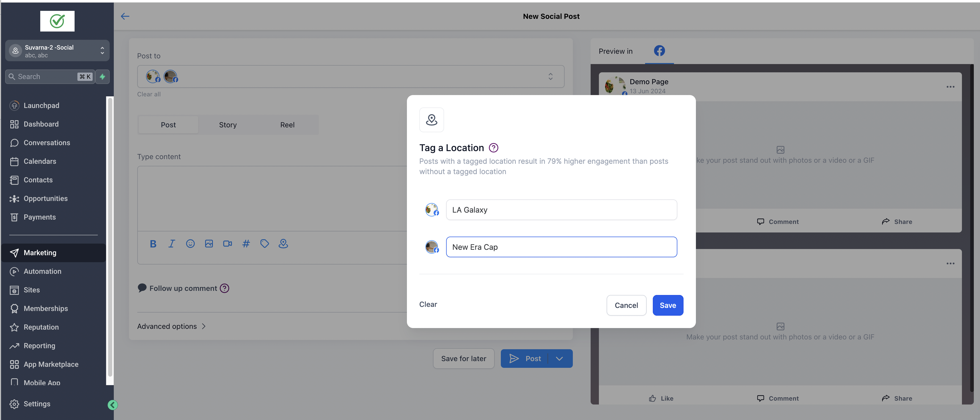The image size is (980, 420).
Task: Click the back arrow icon
Action: coord(125,16)
